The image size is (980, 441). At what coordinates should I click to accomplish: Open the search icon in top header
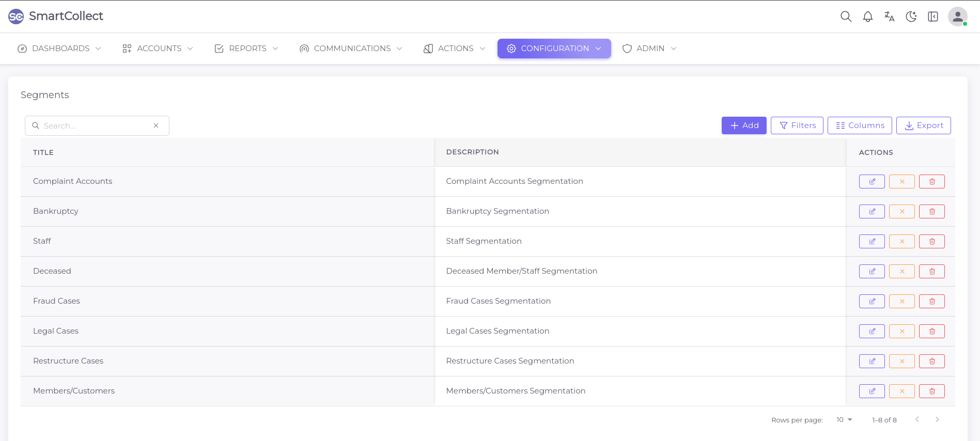846,17
